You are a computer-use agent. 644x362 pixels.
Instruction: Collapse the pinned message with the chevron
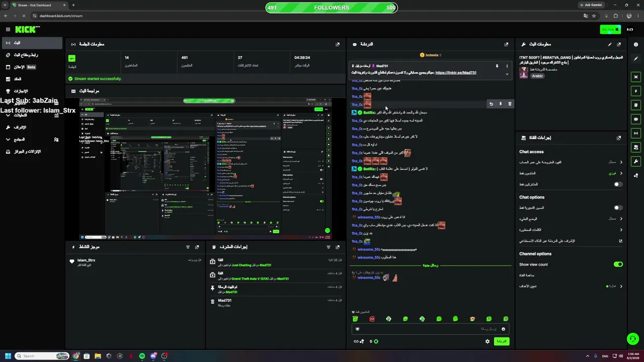[507, 74]
